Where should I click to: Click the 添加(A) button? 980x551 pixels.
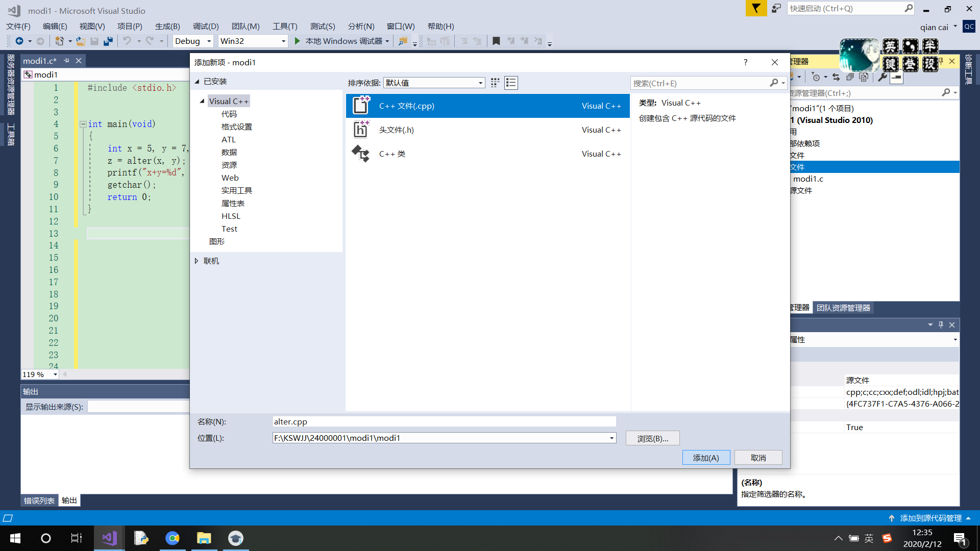coord(705,458)
